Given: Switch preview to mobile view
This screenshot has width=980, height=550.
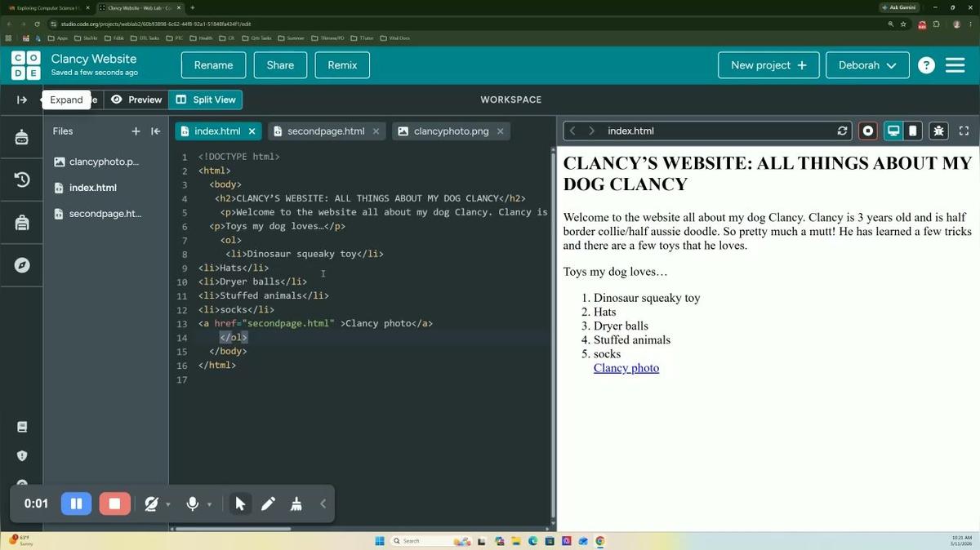Looking at the screenshot, I should click(913, 131).
